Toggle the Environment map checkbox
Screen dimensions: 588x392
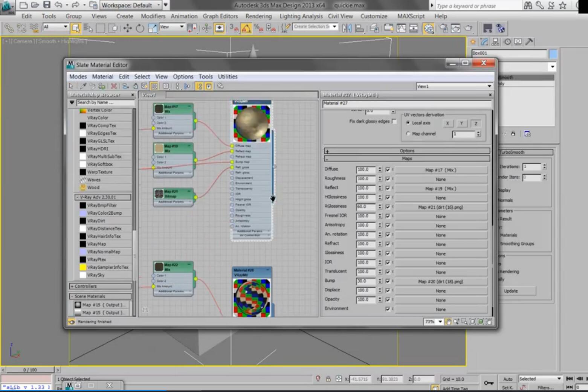point(388,309)
